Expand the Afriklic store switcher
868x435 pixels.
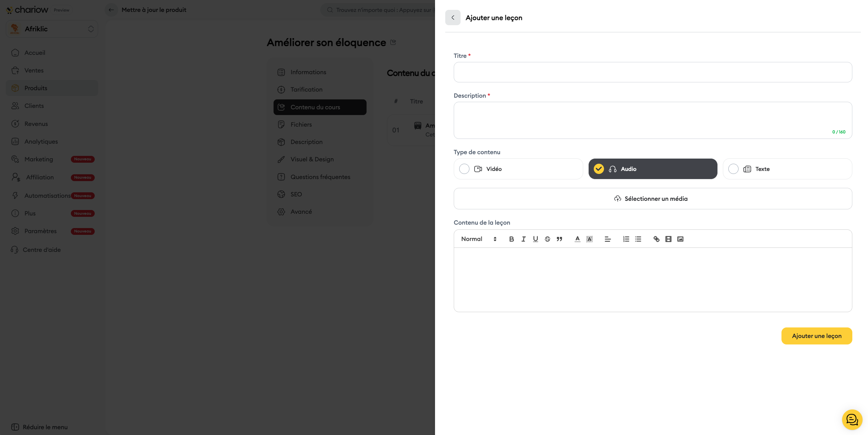click(x=52, y=29)
